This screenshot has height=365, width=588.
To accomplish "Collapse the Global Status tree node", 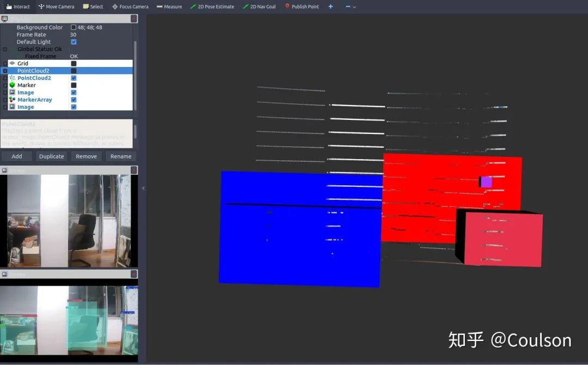I will pos(5,49).
